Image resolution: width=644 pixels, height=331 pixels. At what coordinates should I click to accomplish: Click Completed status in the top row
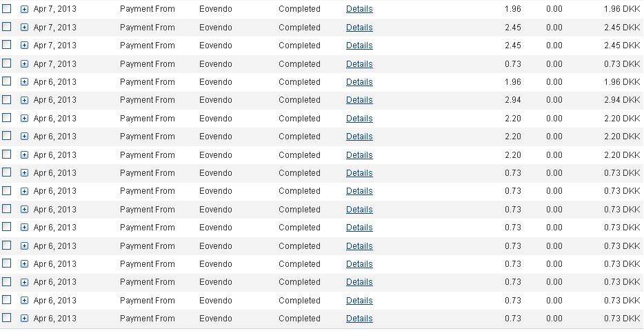[x=299, y=9]
